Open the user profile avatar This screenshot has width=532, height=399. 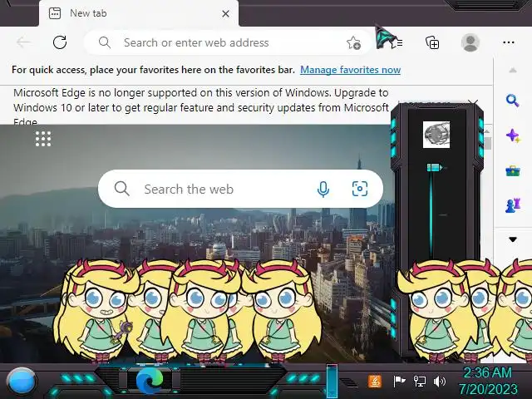[x=470, y=42]
